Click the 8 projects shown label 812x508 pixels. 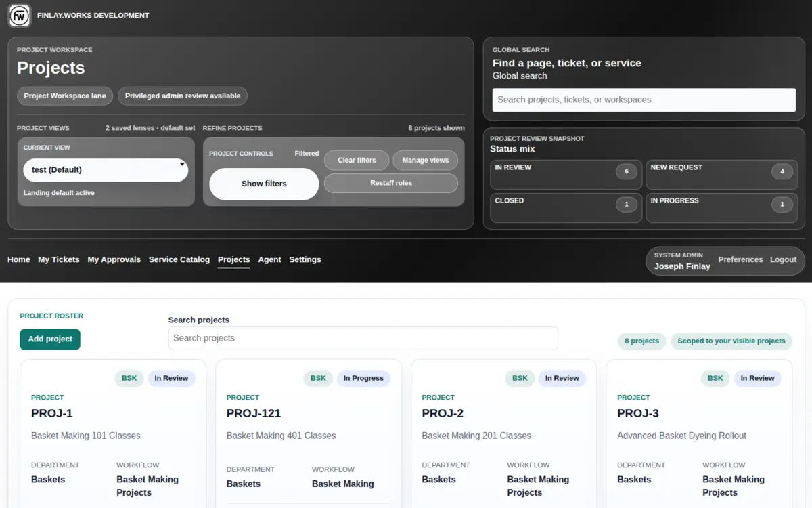tap(436, 128)
